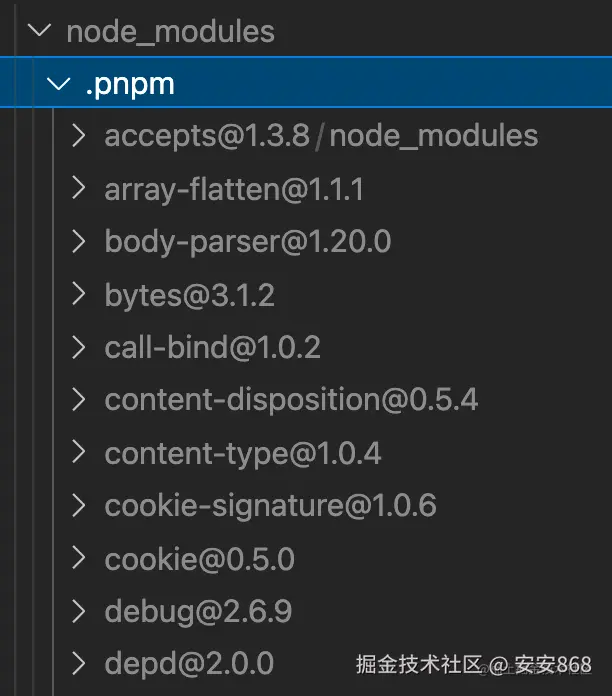Expand the array-flatten@1.1.1 chevron
Viewport: 612px width, 696px height.
coord(80,189)
